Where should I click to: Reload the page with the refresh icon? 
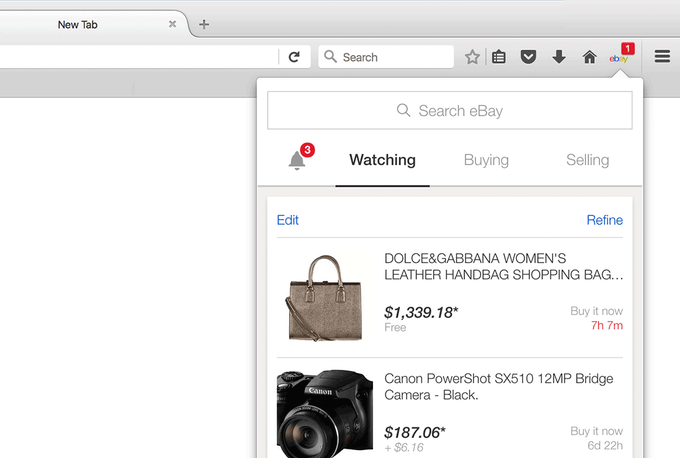[294, 57]
